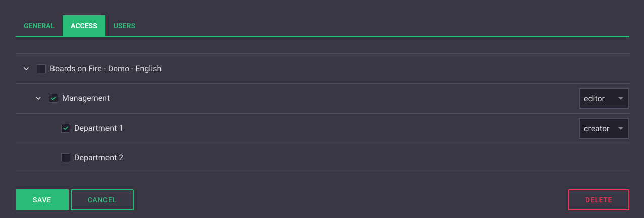Collapse the Boards on Fire tree chevron
The image size is (644, 218).
tap(26, 69)
